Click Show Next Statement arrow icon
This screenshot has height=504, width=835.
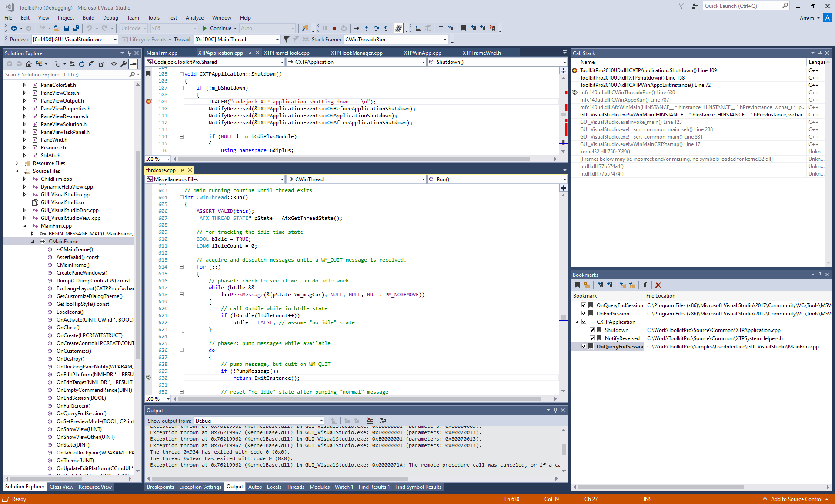click(x=357, y=28)
